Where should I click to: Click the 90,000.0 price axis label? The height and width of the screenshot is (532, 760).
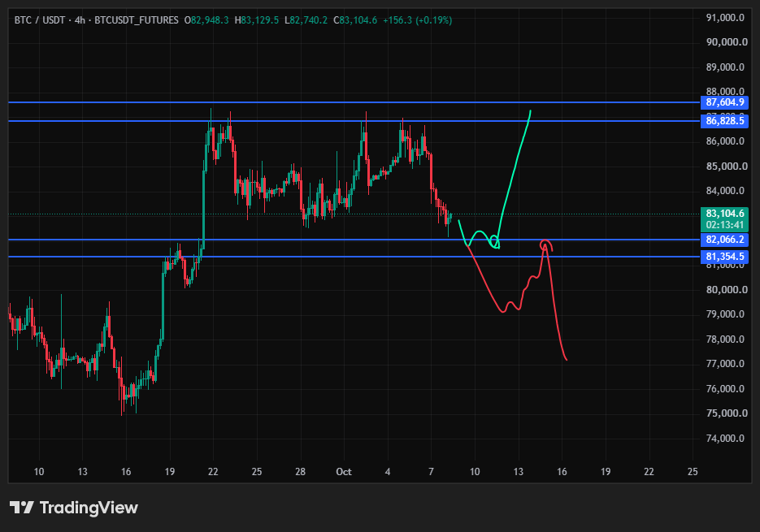point(725,42)
